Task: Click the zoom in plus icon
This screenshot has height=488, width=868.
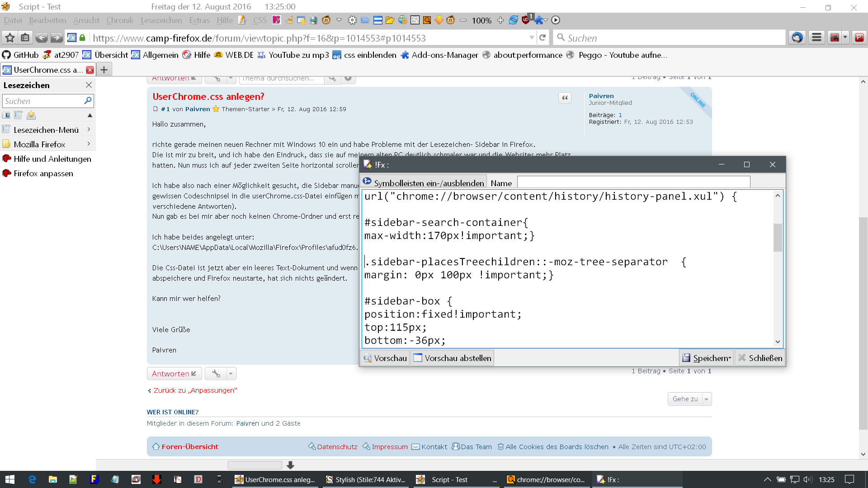Action: click(x=500, y=20)
